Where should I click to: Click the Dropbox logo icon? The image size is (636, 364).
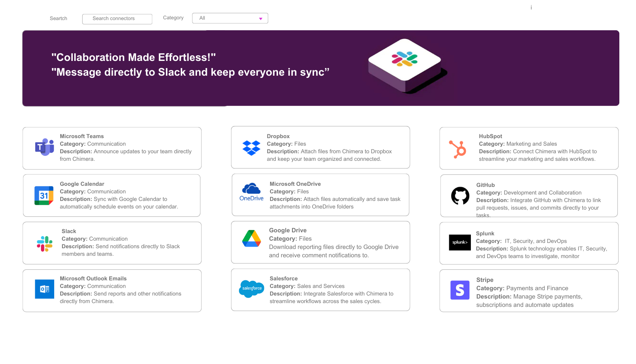tap(252, 148)
